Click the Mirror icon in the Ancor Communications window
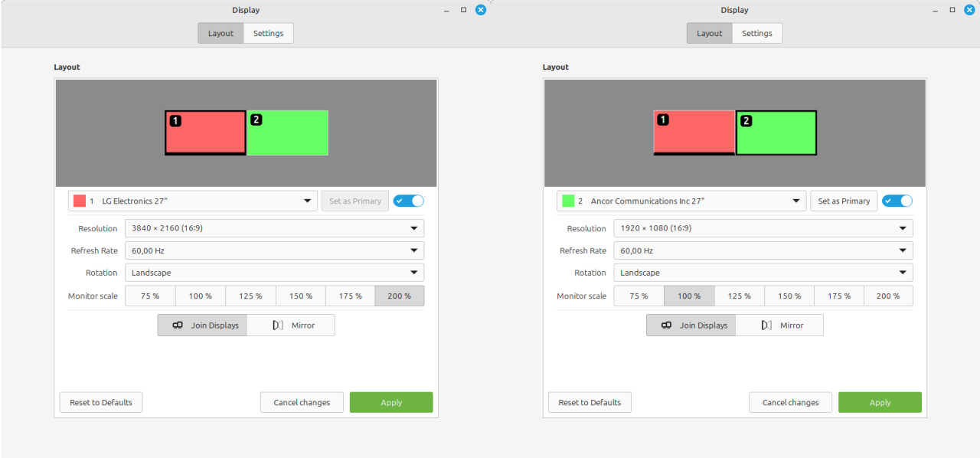This screenshot has width=980, height=458. (766, 326)
